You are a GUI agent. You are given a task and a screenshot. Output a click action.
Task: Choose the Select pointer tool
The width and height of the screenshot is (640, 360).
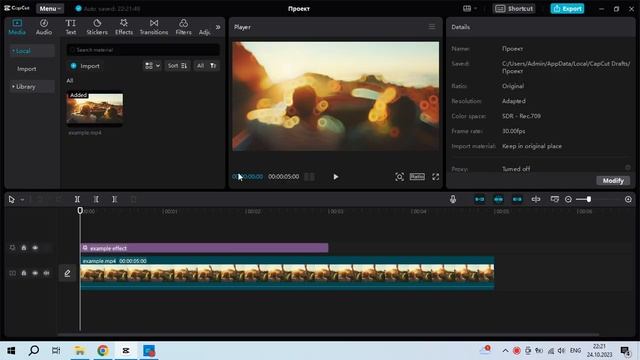click(11, 199)
